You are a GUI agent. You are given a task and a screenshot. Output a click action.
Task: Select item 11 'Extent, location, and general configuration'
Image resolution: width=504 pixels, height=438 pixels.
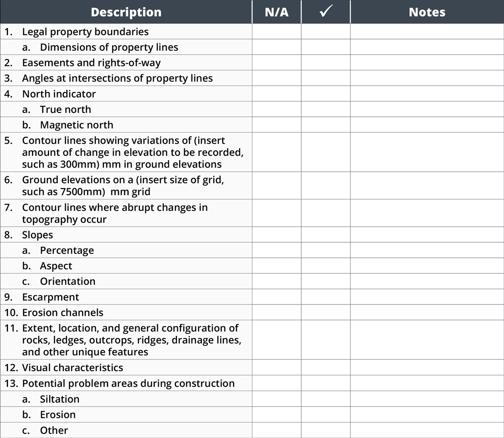131,340
